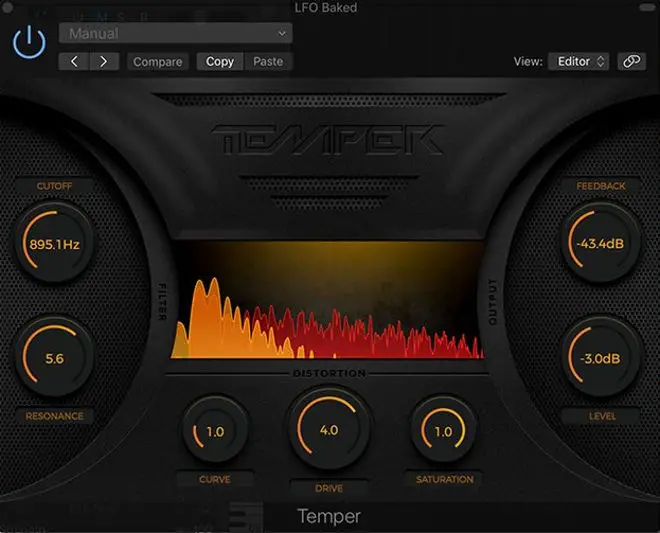Toggle the plugin power bypass button
660x533 pixels.
29,42
